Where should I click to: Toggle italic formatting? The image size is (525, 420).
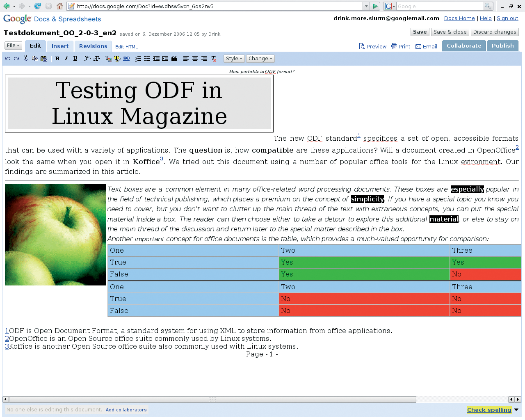66,59
